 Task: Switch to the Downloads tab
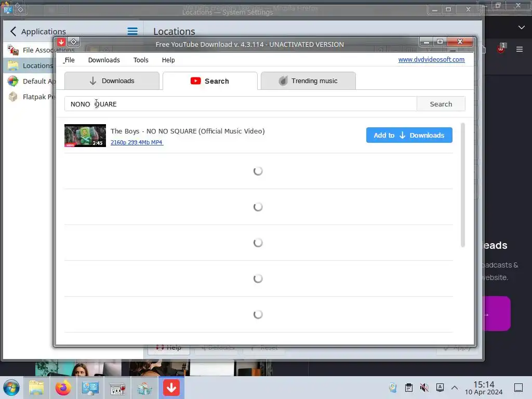[112, 81]
